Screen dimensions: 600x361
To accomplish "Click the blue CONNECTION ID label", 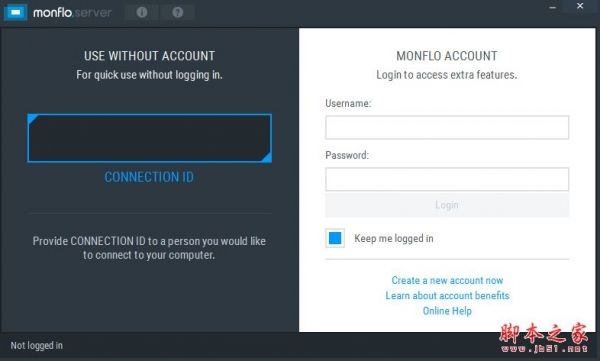I will click(149, 177).
